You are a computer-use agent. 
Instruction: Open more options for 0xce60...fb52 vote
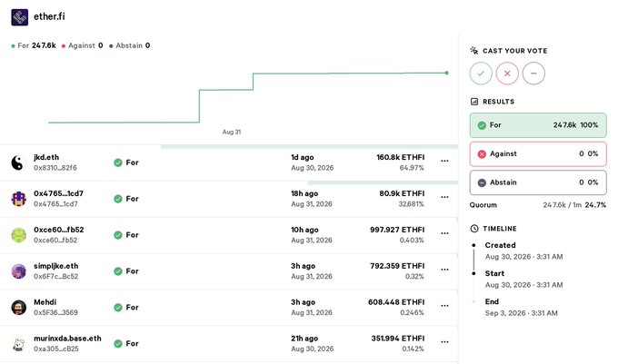click(444, 233)
